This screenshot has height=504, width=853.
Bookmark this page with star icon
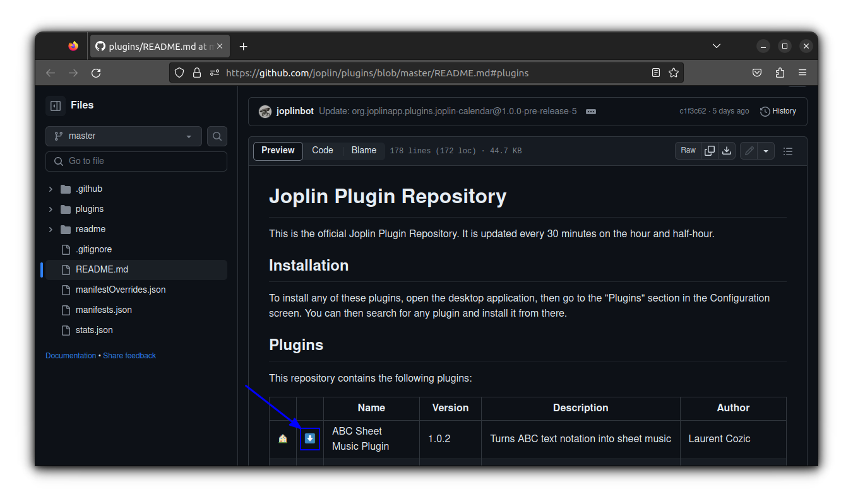click(674, 73)
